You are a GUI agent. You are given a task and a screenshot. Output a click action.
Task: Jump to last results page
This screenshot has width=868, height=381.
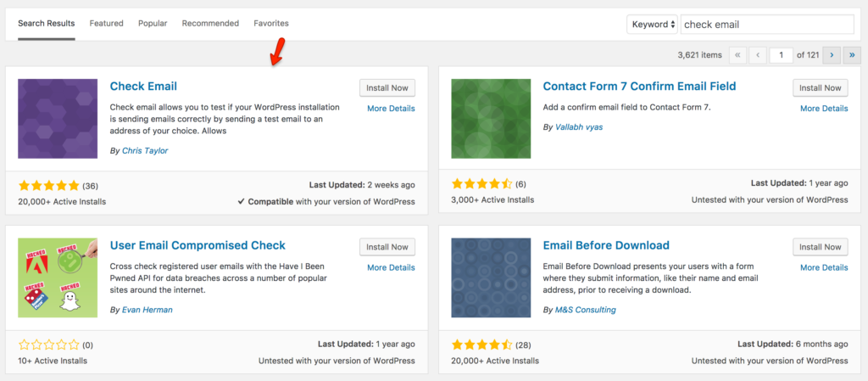(x=851, y=55)
